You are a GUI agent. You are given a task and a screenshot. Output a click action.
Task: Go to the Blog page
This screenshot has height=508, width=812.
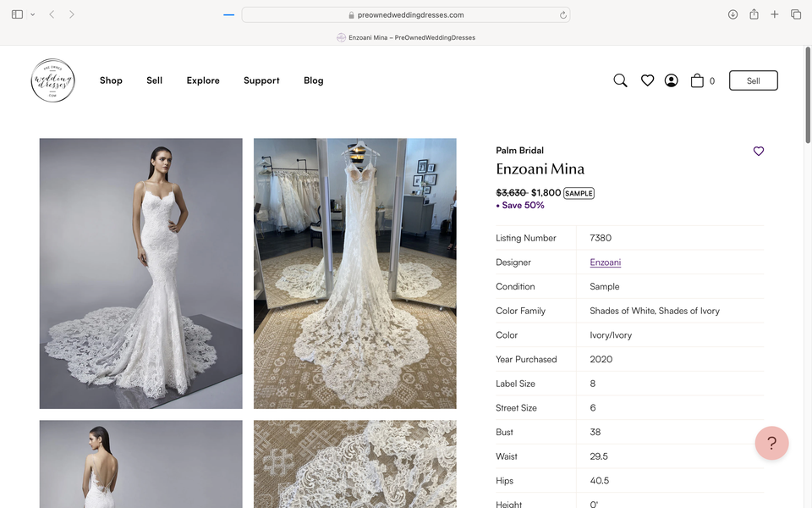pyautogui.click(x=313, y=80)
